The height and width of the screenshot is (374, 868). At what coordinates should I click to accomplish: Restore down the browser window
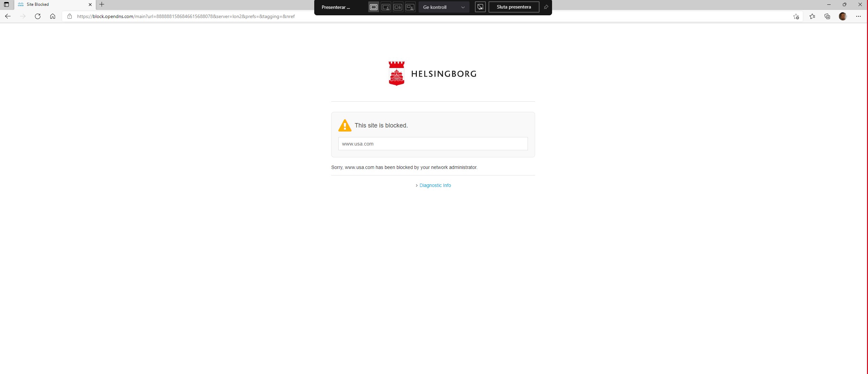[844, 4]
